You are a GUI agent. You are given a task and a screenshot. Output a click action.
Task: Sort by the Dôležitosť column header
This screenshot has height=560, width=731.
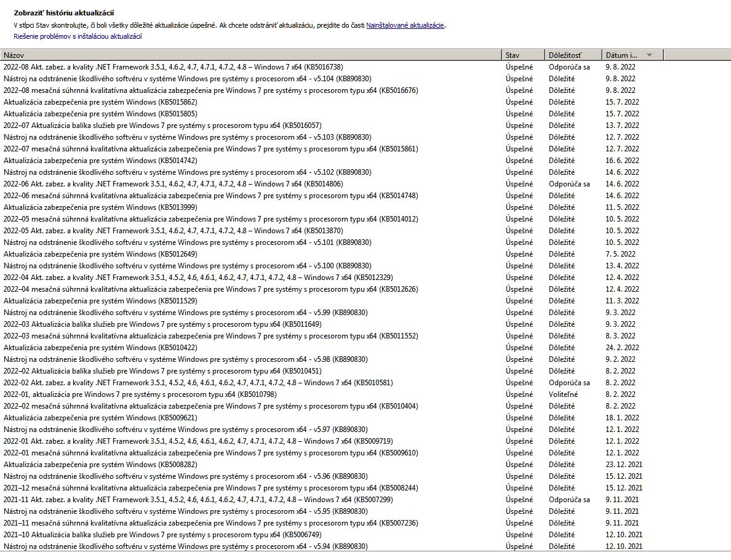(573, 55)
